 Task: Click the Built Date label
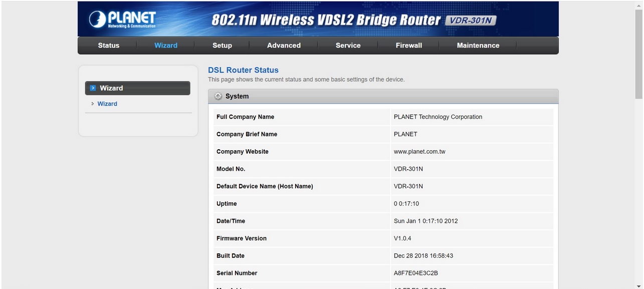pos(231,256)
